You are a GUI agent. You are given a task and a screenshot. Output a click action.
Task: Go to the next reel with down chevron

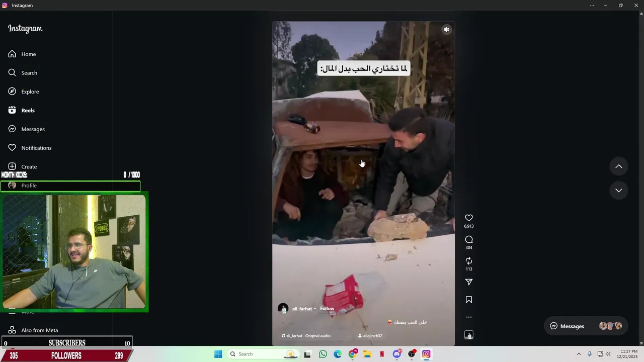click(x=619, y=190)
